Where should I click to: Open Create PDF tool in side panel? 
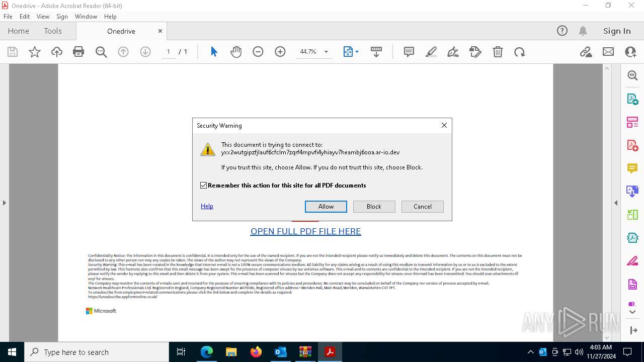click(x=632, y=145)
